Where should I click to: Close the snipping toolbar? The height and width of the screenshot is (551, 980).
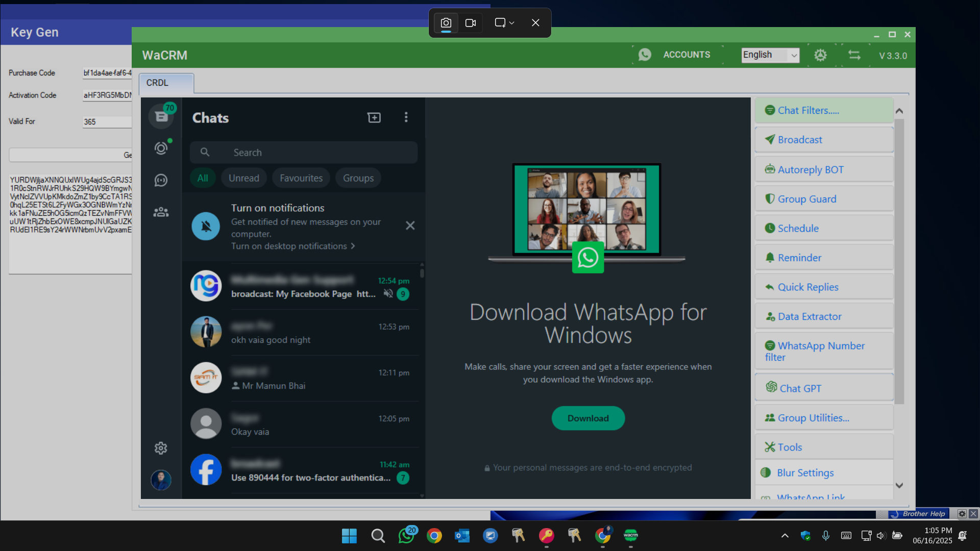coord(535,23)
